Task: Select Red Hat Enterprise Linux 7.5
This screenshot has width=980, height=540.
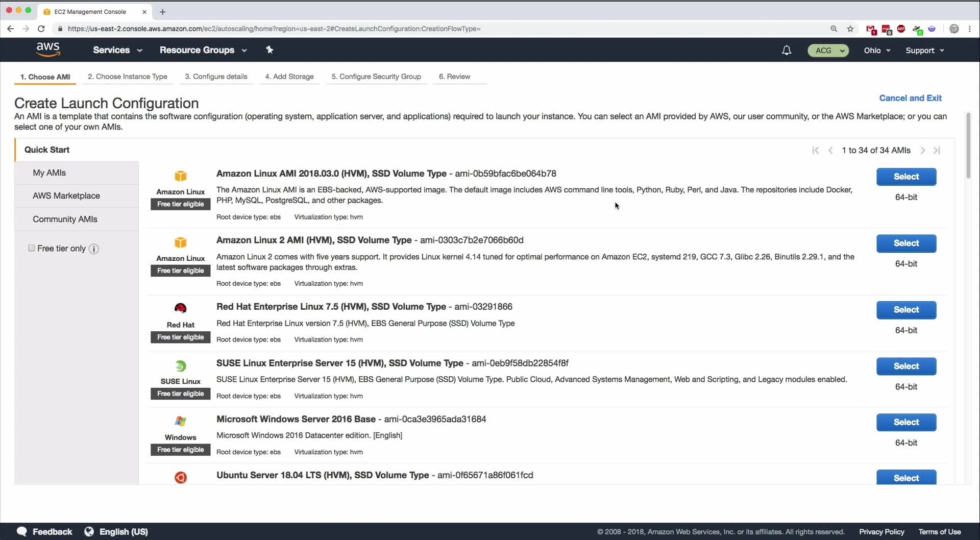Action: [906, 310]
